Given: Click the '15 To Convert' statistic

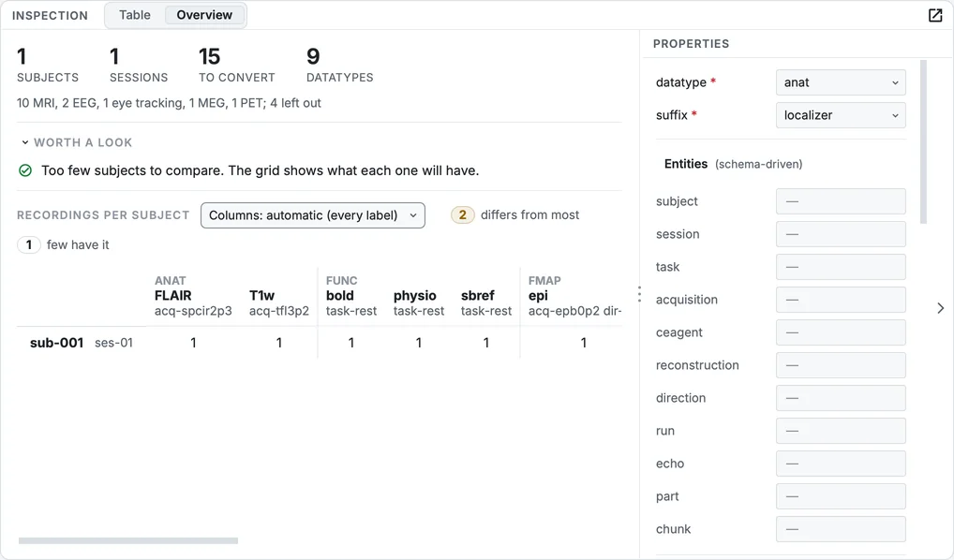Looking at the screenshot, I should [237, 65].
